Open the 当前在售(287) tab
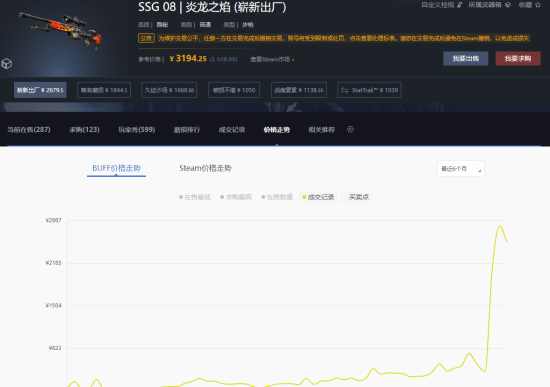The width and height of the screenshot is (550, 387). tap(29, 130)
